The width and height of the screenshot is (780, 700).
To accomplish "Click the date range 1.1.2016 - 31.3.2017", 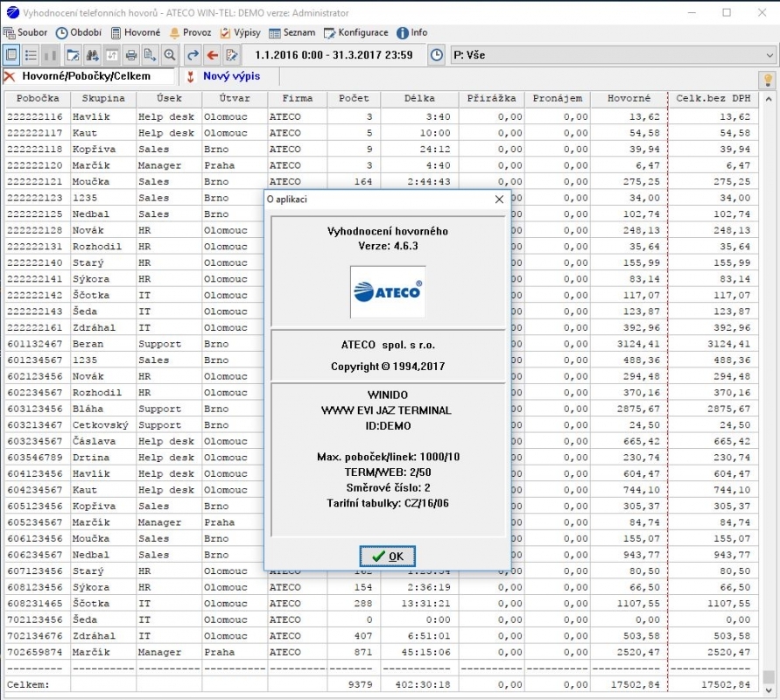I will click(x=334, y=55).
